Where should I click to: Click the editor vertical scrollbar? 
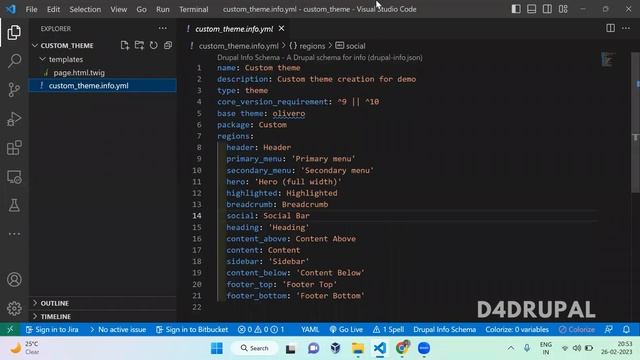(635, 122)
